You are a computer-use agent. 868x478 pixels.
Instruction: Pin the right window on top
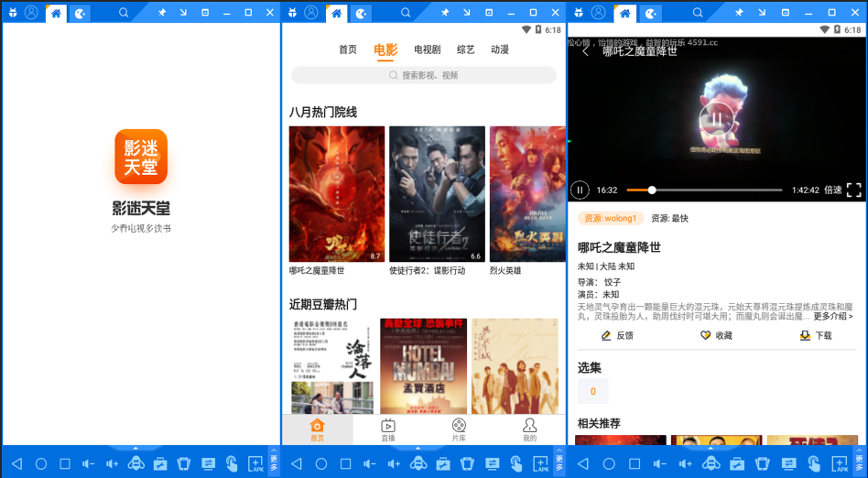(740, 12)
